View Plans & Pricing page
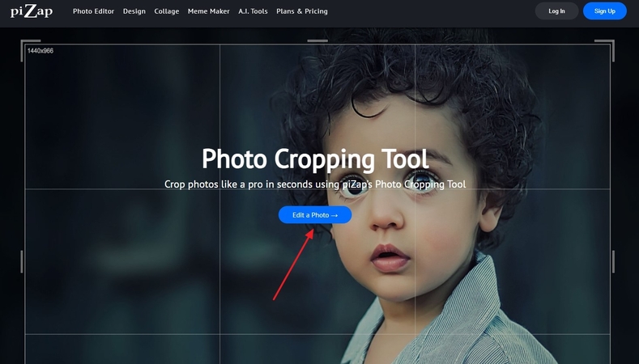 [x=301, y=11]
